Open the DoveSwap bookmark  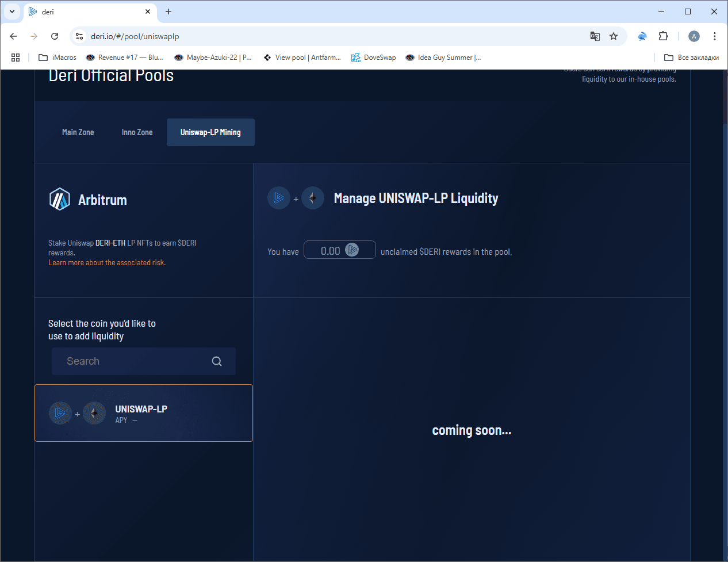374,58
